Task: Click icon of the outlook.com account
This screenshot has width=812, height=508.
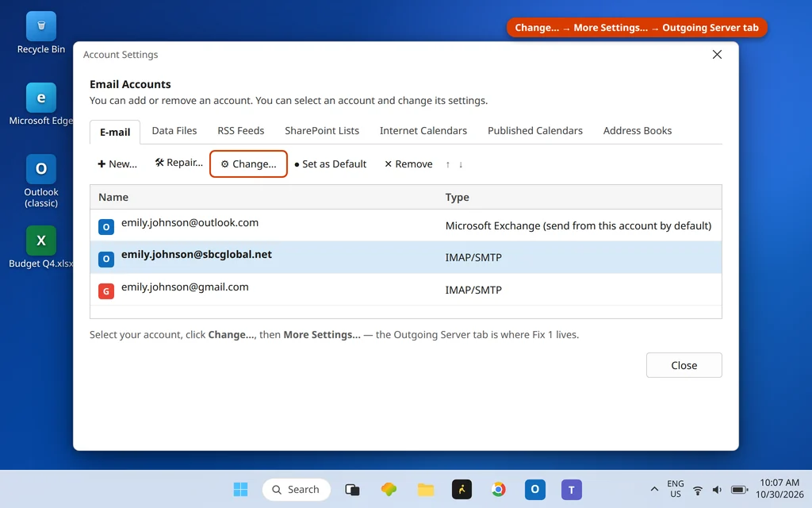Action: 106,226
